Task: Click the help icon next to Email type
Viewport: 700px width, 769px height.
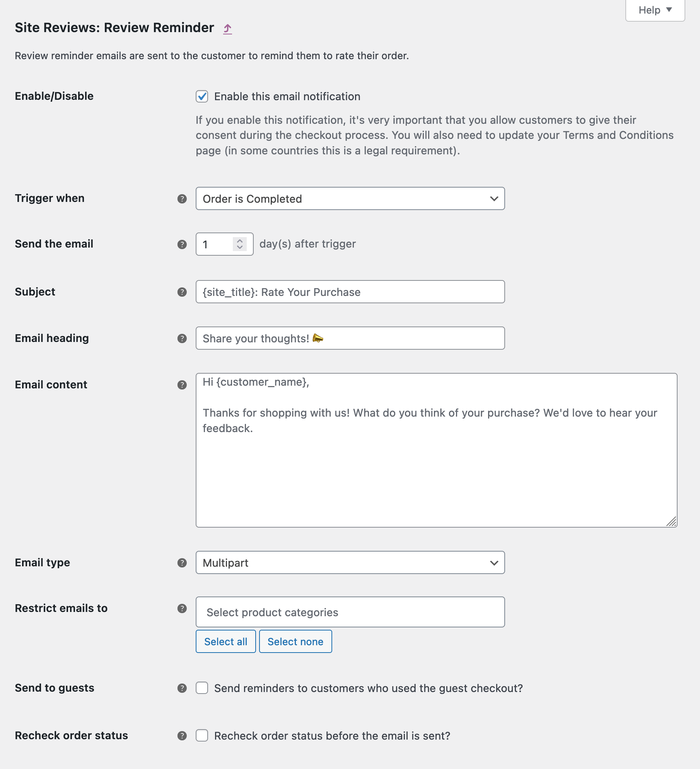Action: coord(182,563)
